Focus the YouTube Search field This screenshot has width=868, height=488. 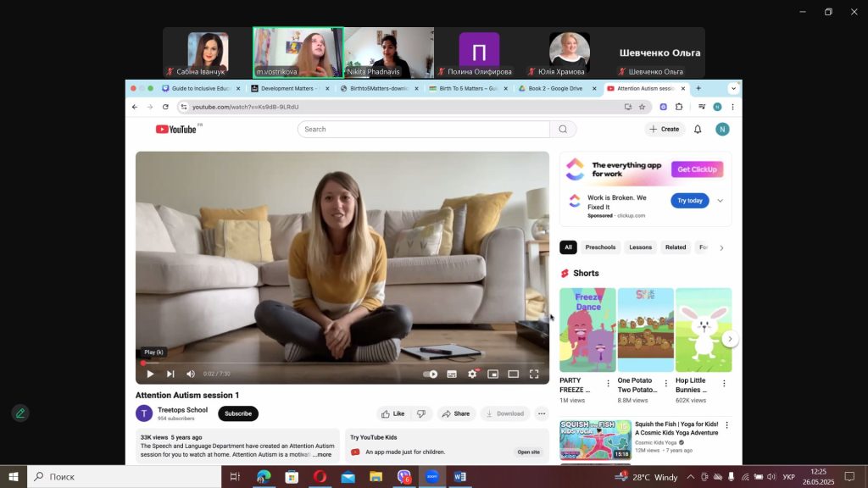click(x=424, y=130)
